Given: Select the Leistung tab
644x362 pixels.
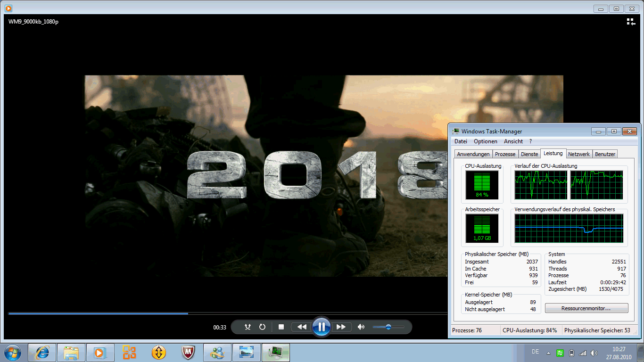Looking at the screenshot, I should pos(553,153).
